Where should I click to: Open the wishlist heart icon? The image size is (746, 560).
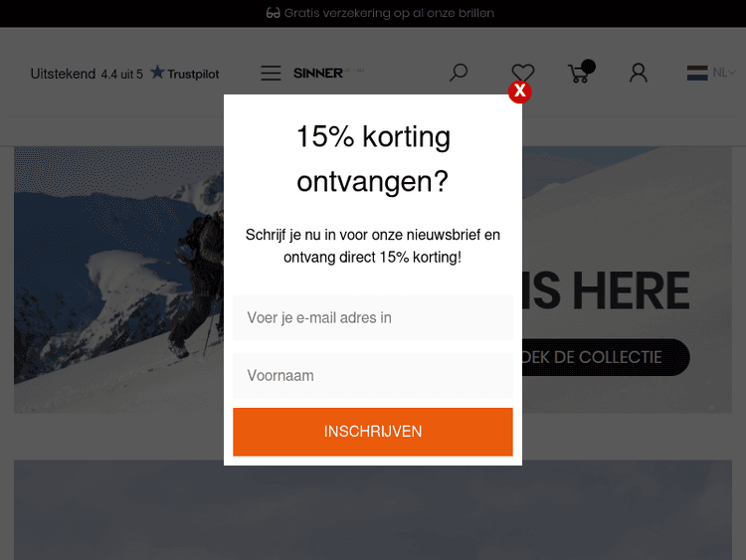point(523,72)
